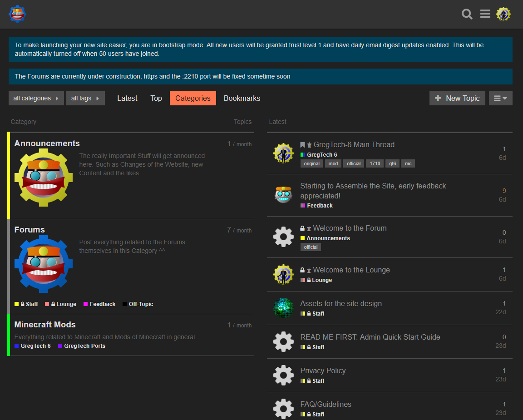Image resolution: width=523 pixels, height=420 pixels.
Task: Click the blue Forums category gear logo
Action: pos(44,264)
